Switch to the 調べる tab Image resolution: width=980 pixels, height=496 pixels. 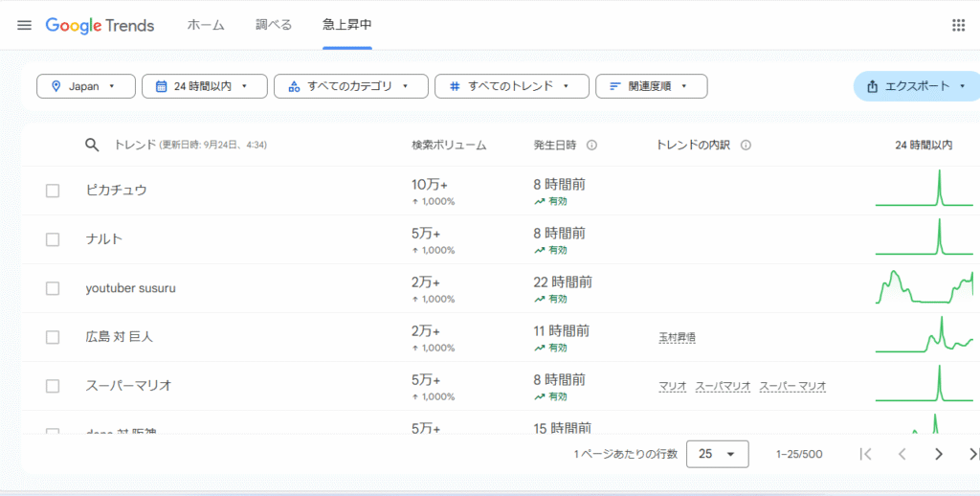[274, 25]
